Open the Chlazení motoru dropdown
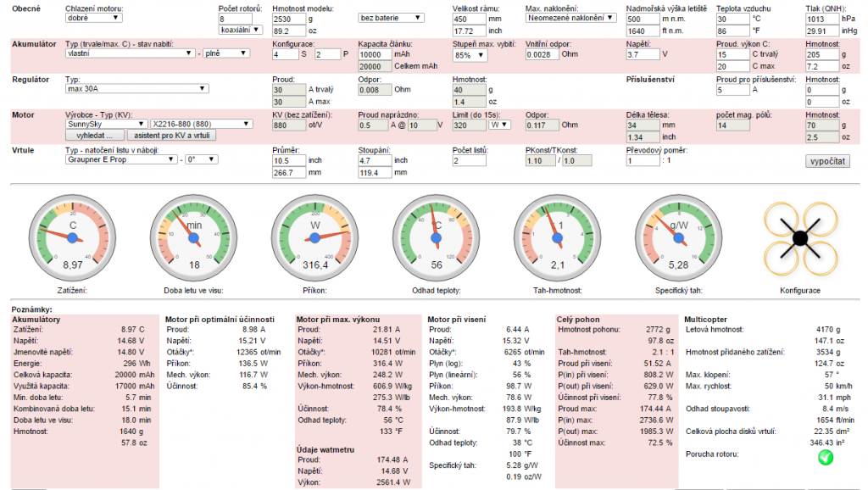This screenshot has width=868, height=490. pyautogui.click(x=94, y=18)
